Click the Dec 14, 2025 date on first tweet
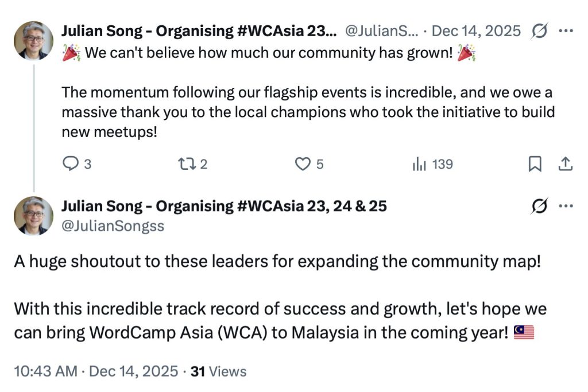Viewport: 588px width, 392px height. pos(476,31)
